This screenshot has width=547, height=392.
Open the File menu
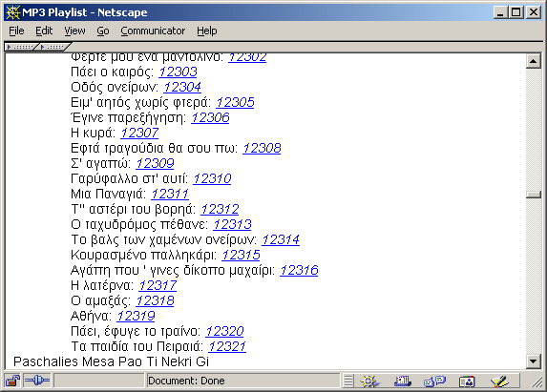coord(16,31)
